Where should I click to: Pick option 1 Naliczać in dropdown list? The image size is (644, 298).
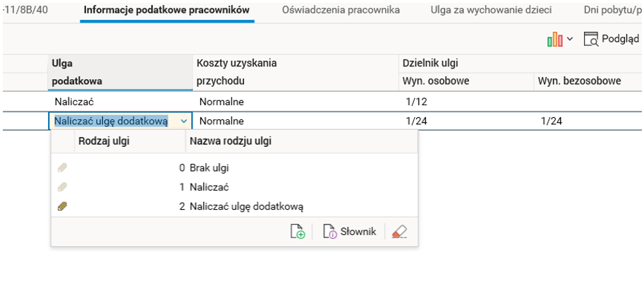(209, 187)
